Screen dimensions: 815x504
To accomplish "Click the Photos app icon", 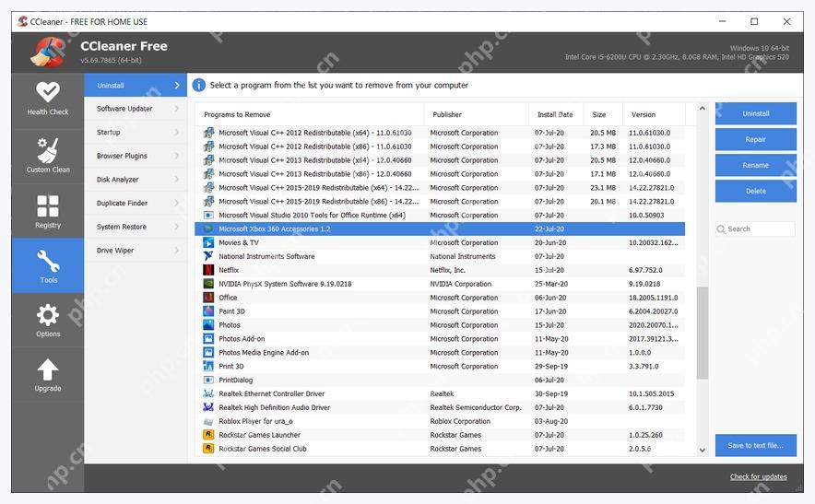I will point(208,325).
